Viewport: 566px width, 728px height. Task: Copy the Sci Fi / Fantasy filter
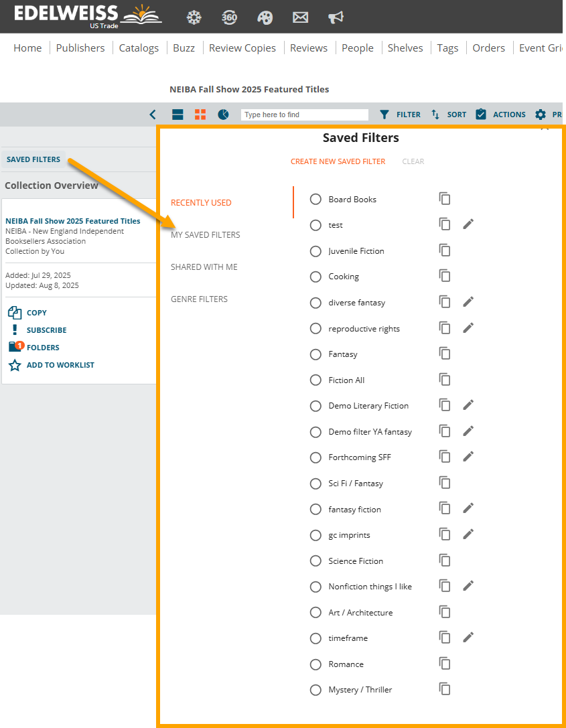445,483
